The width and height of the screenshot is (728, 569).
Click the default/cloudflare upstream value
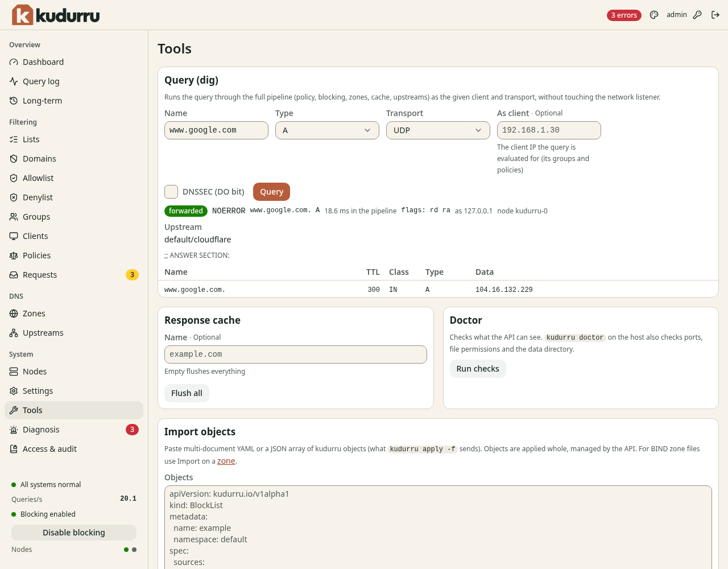coord(198,240)
